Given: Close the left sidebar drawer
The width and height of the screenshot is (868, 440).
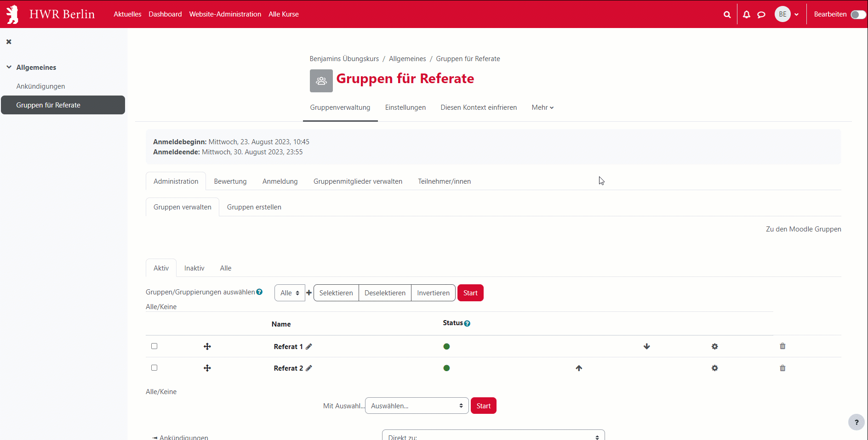Looking at the screenshot, I should 9,42.
